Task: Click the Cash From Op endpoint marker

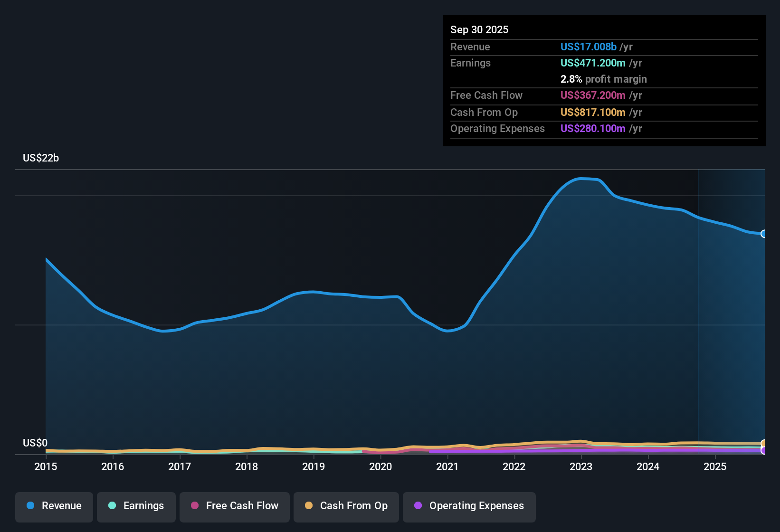Action: pyautogui.click(x=763, y=443)
